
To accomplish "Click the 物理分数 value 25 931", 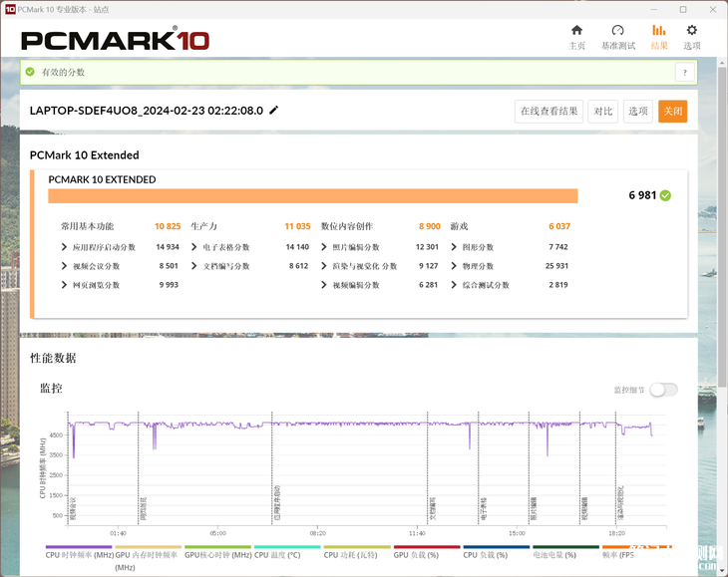I will pyautogui.click(x=556, y=266).
